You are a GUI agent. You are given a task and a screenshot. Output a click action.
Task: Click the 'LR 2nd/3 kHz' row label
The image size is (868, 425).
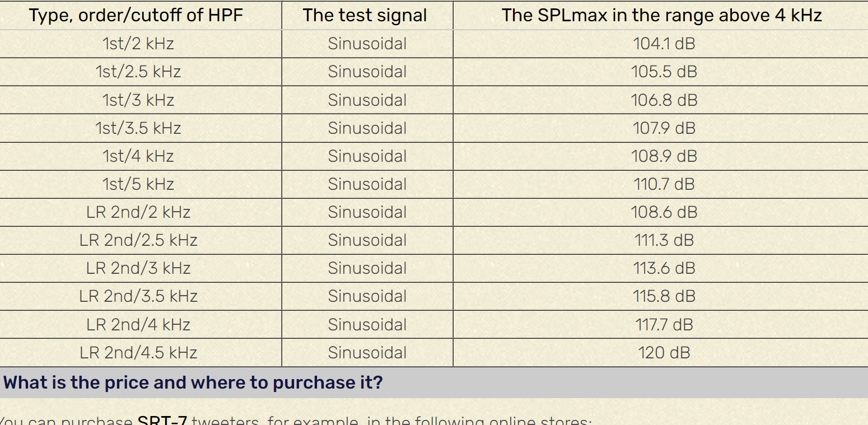click(x=138, y=268)
